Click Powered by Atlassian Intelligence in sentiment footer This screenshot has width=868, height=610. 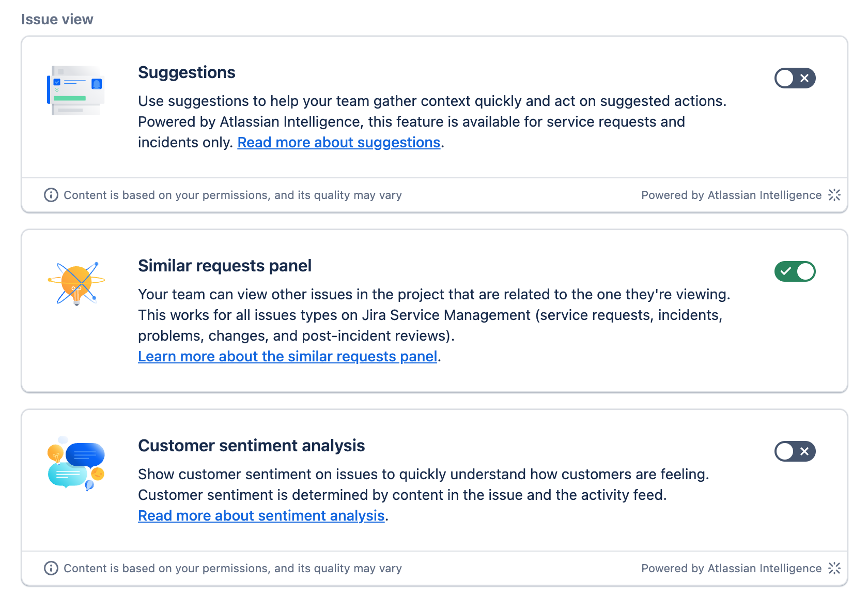(x=731, y=568)
